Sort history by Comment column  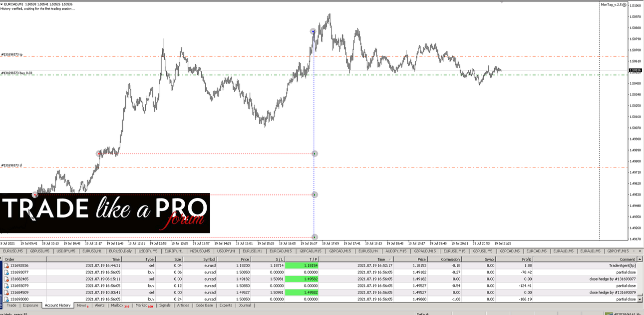pyautogui.click(x=585, y=259)
